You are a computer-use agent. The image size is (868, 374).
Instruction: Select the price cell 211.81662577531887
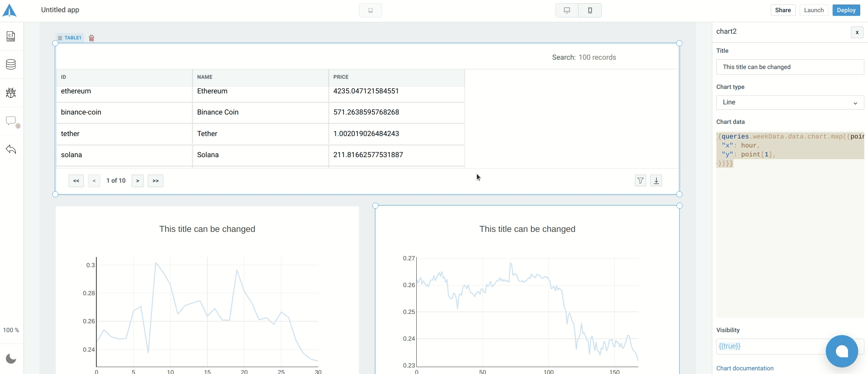coord(396,155)
